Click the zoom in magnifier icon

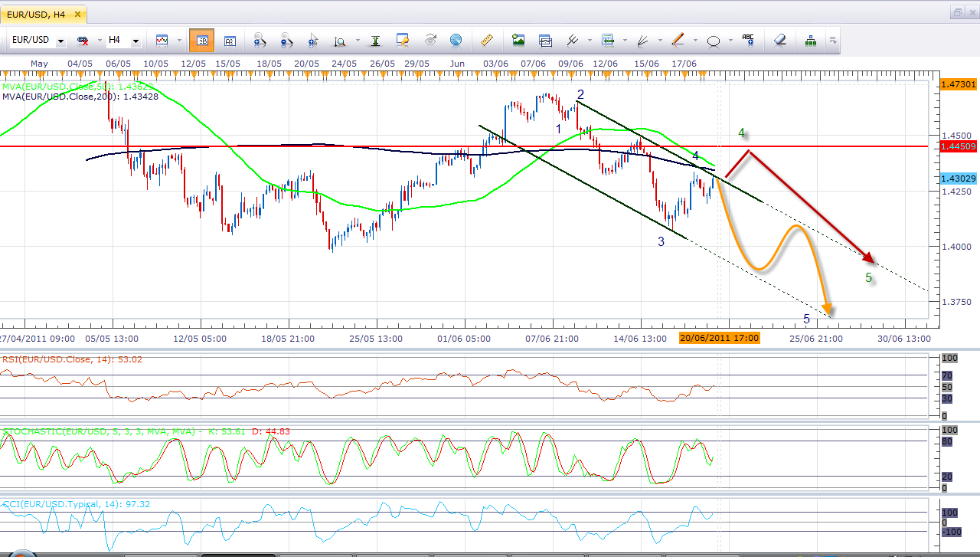259,40
